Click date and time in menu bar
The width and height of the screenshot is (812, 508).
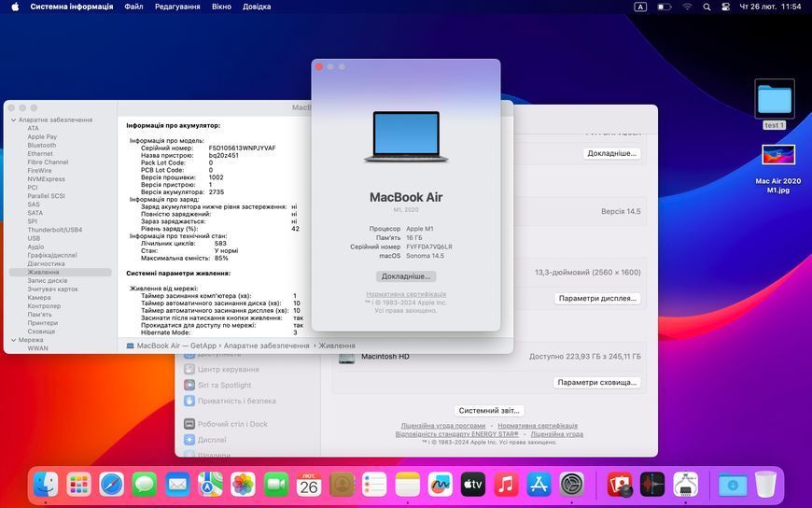click(x=771, y=7)
